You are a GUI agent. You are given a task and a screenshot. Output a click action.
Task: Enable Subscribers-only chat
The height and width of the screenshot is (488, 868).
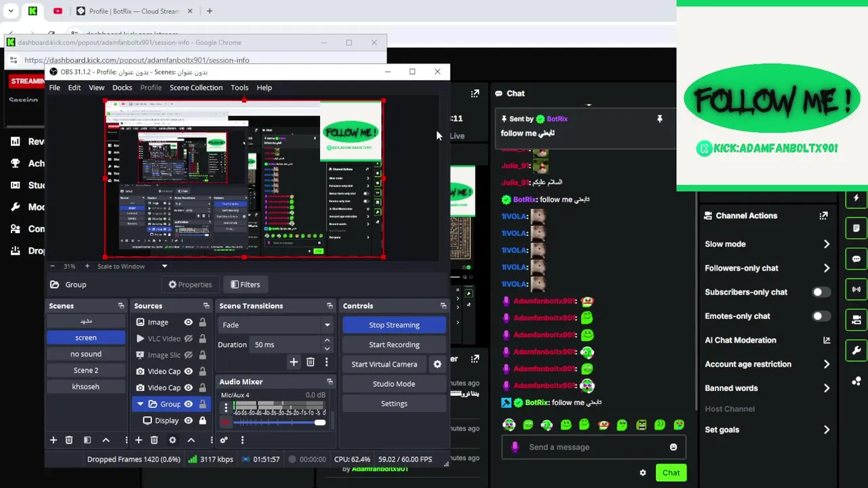(x=821, y=292)
